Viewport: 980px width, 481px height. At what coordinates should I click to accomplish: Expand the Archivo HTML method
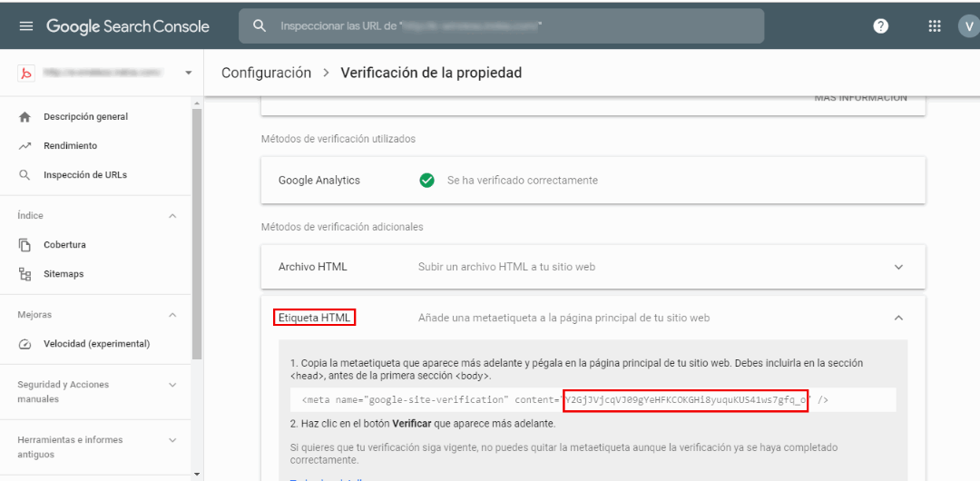click(x=898, y=267)
